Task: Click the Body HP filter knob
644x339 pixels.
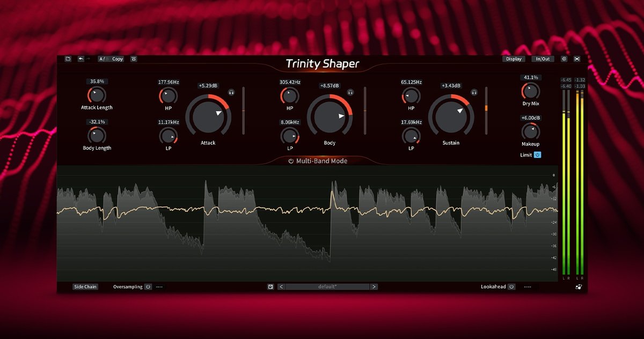Action: (289, 96)
